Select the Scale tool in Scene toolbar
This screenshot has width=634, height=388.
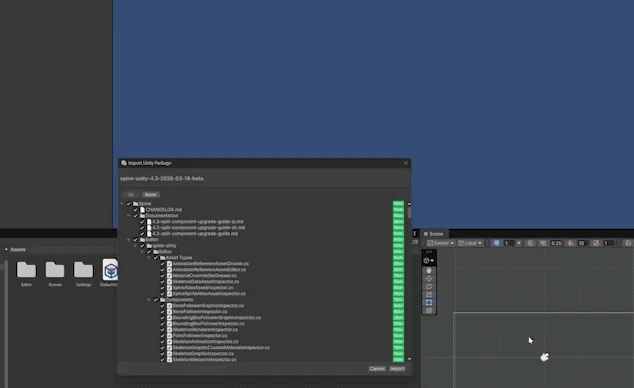pyautogui.click(x=429, y=295)
